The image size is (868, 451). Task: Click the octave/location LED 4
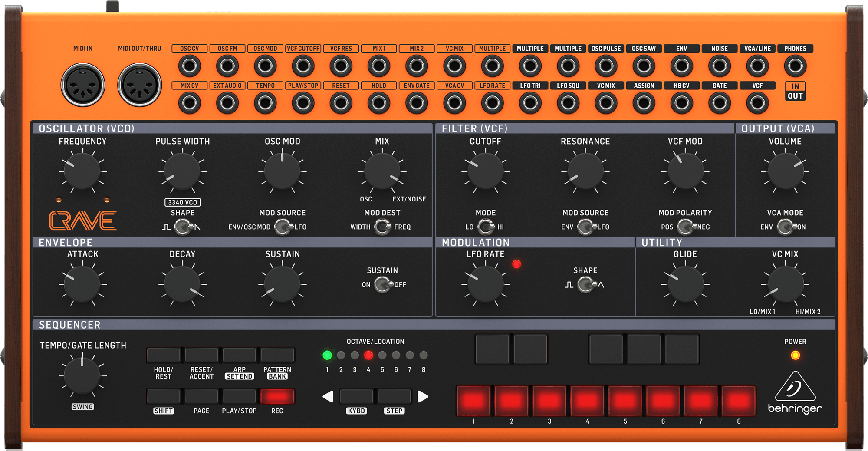tap(368, 356)
